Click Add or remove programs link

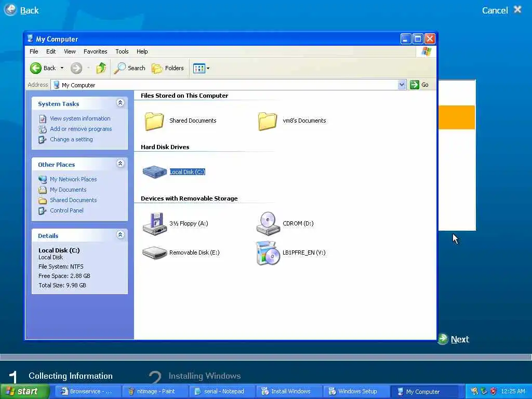click(81, 129)
